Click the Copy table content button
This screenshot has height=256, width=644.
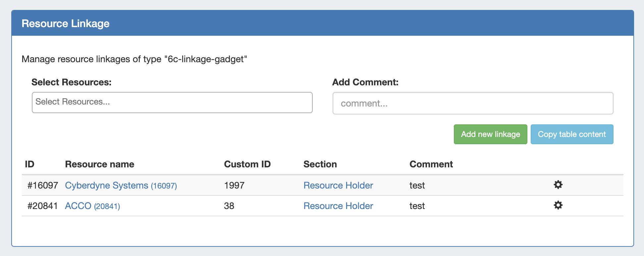pyautogui.click(x=571, y=134)
